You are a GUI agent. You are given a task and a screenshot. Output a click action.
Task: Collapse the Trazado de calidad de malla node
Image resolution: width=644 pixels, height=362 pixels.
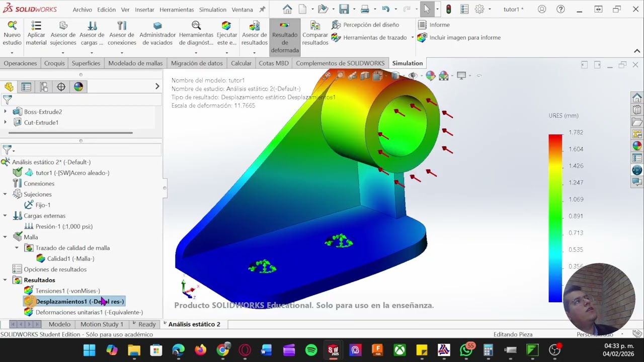(17, 248)
